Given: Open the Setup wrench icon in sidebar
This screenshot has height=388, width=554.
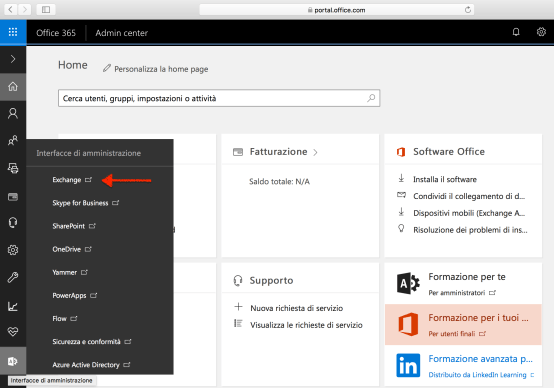Looking at the screenshot, I should coord(13,277).
